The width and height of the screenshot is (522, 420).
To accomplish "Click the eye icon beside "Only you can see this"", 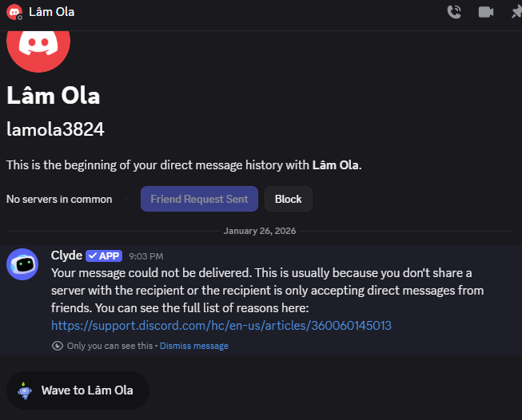I will point(57,346).
